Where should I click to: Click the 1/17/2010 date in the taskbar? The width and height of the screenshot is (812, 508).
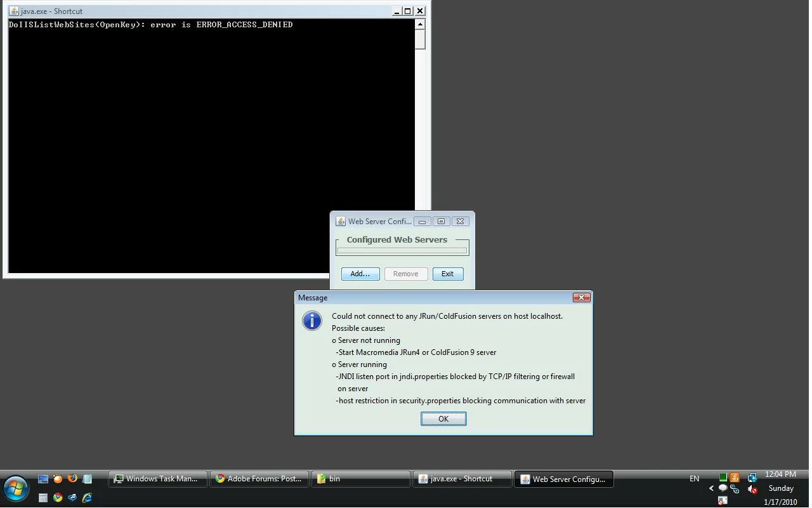(780, 502)
